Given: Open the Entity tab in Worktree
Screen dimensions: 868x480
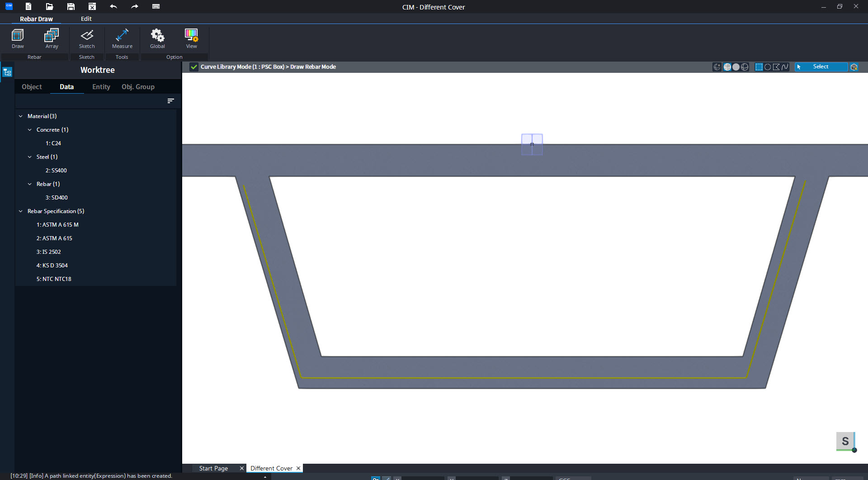Looking at the screenshot, I should click(101, 87).
